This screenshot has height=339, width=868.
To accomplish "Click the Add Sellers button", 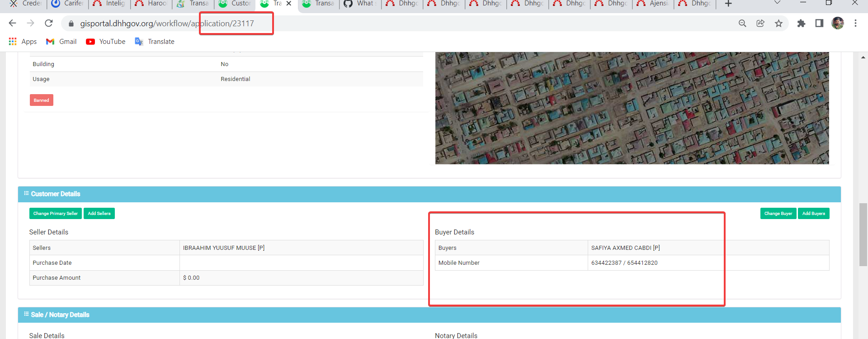I will coord(99,213).
